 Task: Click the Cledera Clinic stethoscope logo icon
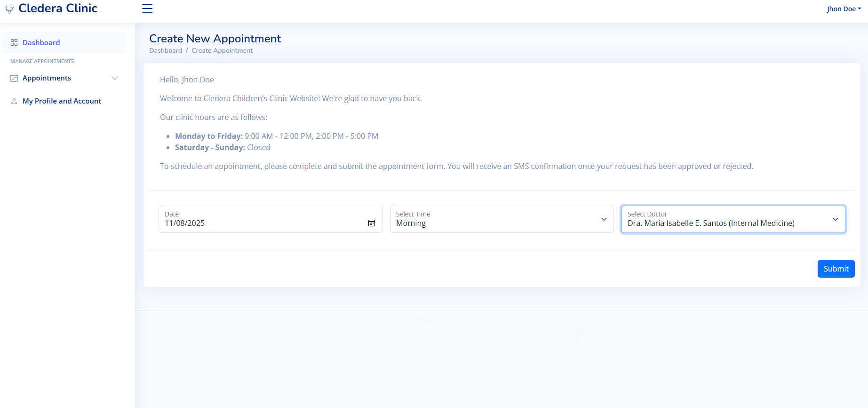pos(9,8)
